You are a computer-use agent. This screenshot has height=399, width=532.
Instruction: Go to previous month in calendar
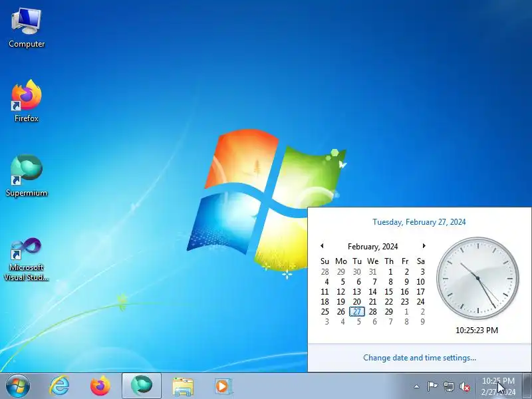[322, 246]
